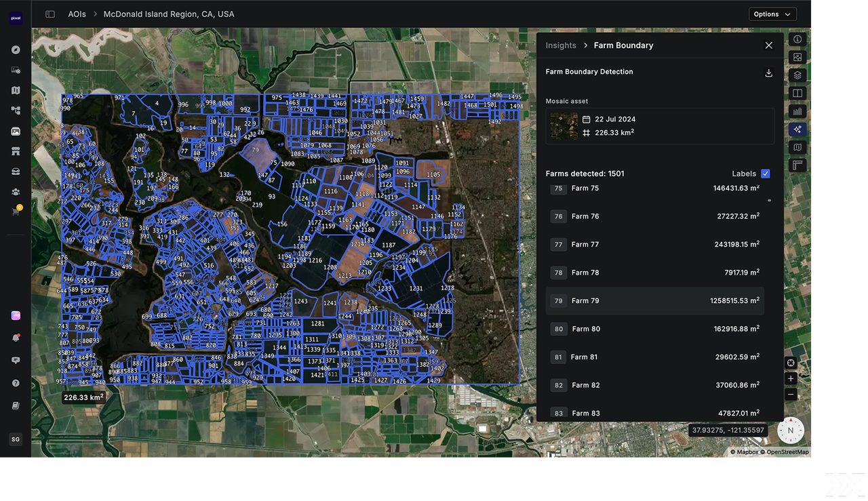The height and width of the screenshot is (501, 868).
Task: Open the inbox tray icon in the left sidebar
Action: click(16, 172)
